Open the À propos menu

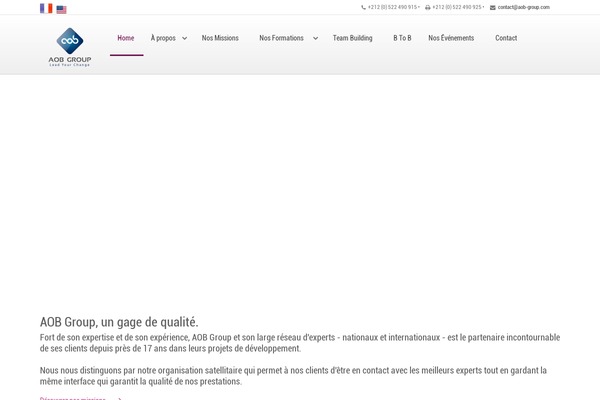163,38
